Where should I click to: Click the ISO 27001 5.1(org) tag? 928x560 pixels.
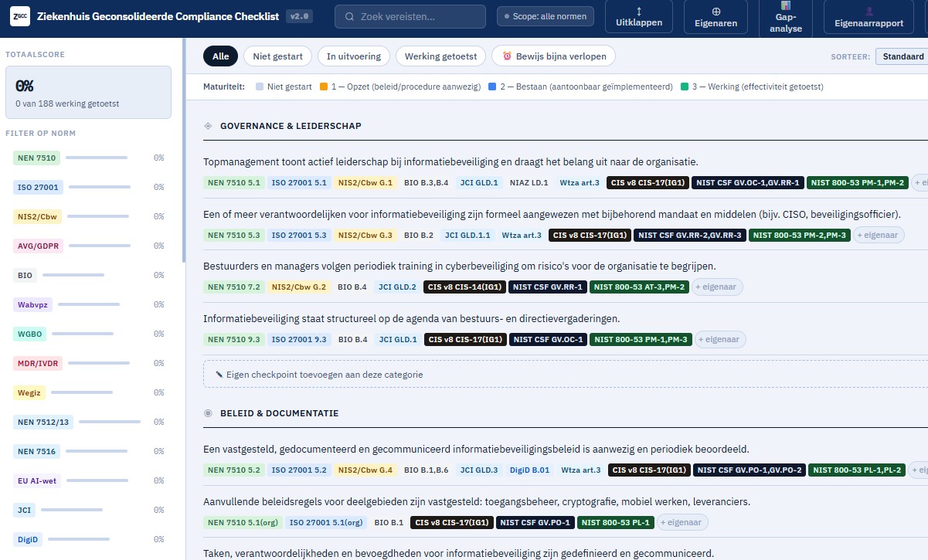coord(328,522)
